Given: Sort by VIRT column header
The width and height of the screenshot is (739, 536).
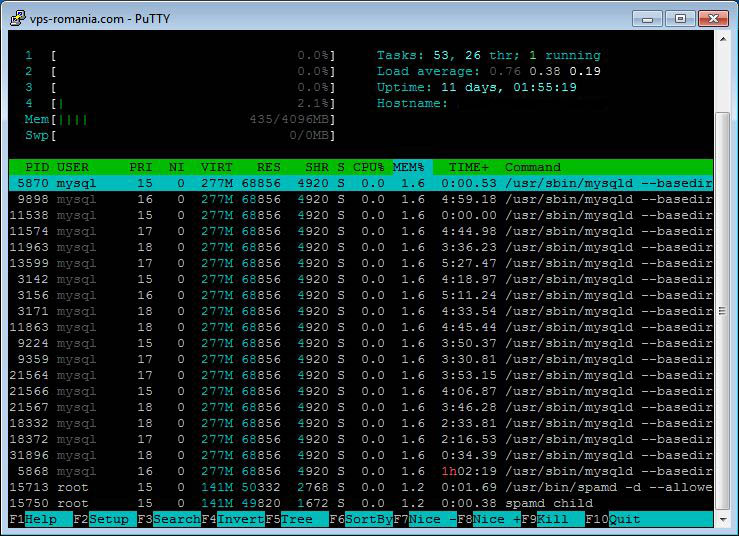Looking at the screenshot, I should click(216, 167).
